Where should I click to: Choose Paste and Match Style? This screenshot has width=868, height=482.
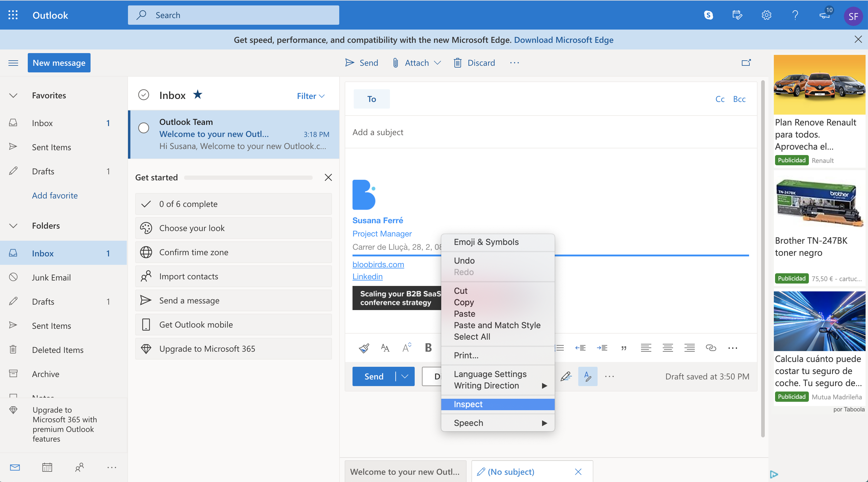click(x=498, y=325)
